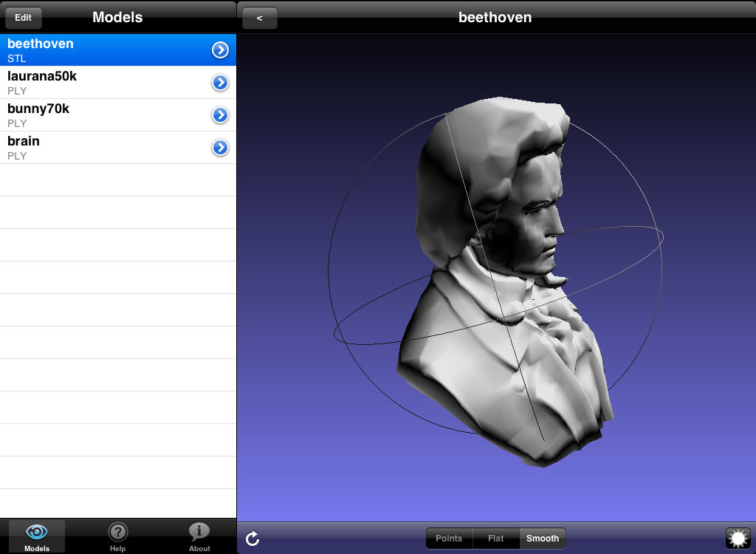The height and width of the screenshot is (554, 756).
Task: Select Points rendering mode
Action: tap(449, 538)
